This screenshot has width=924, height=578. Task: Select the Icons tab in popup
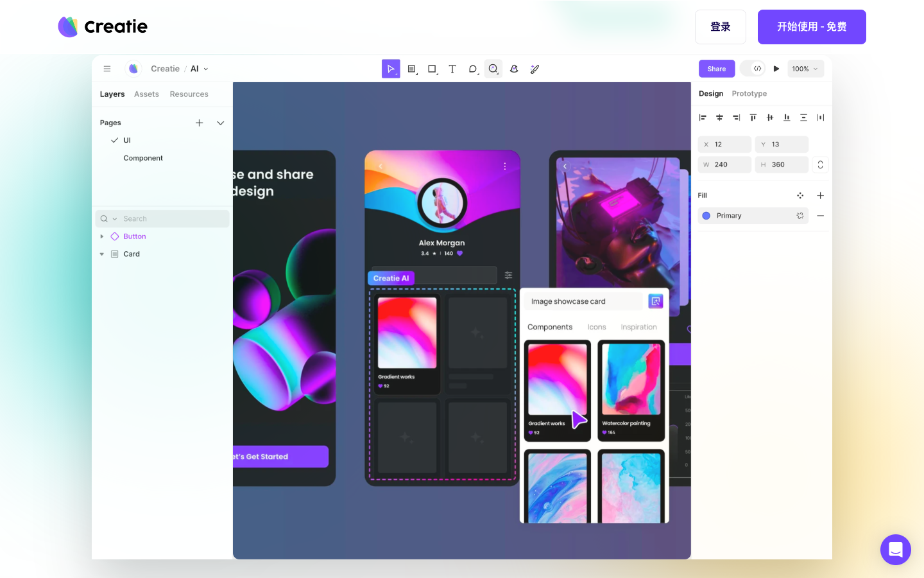coord(597,327)
